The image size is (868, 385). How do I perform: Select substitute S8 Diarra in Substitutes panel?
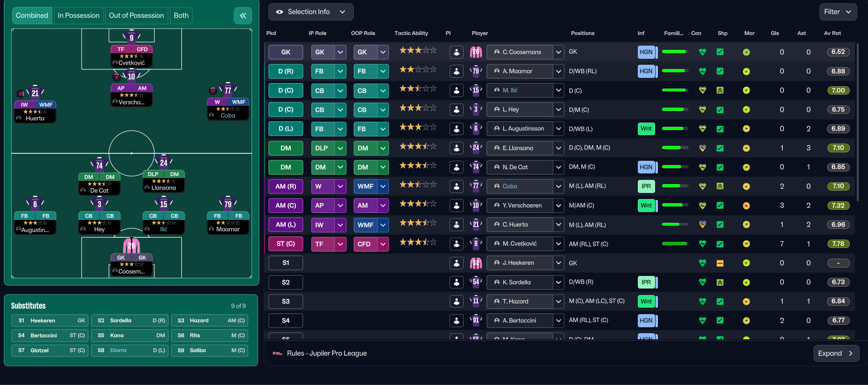pos(130,351)
